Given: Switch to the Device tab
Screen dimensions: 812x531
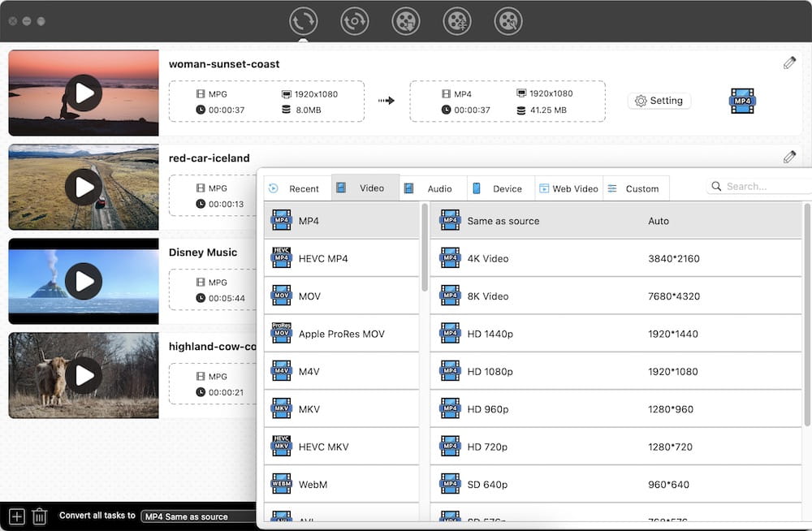Looking at the screenshot, I should point(501,188).
